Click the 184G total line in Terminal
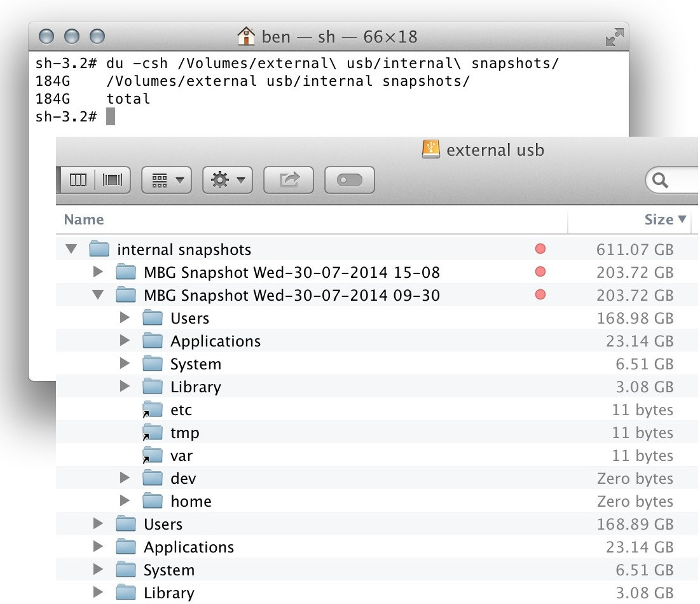The width and height of the screenshot is (700, 604). pyautogui.click(x=92, y=99)
